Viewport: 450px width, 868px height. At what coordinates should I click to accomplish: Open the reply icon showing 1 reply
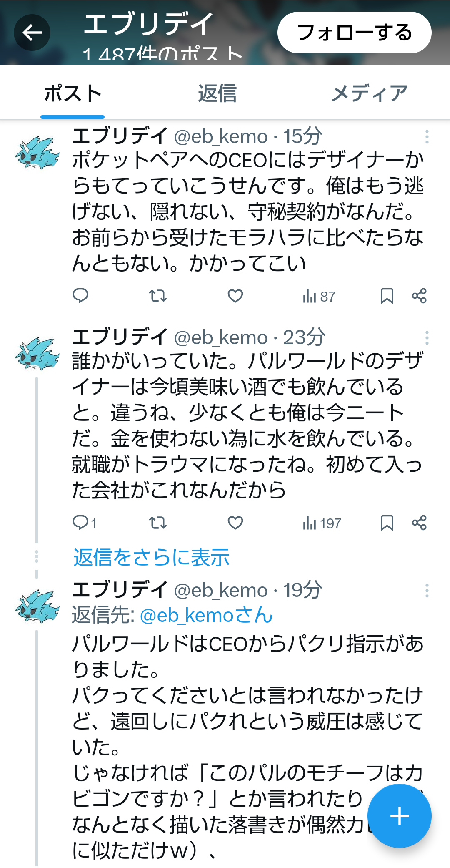click(85, 523)
